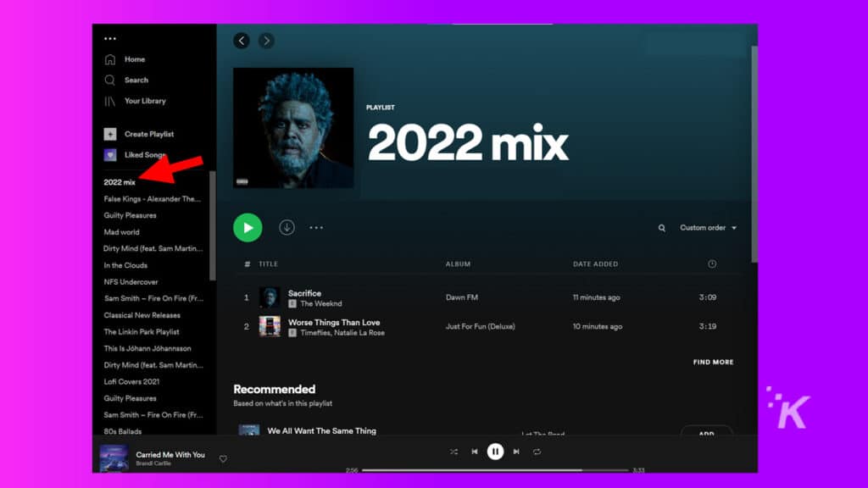Open more options for 2022 mix playlist

click(316, 227)
